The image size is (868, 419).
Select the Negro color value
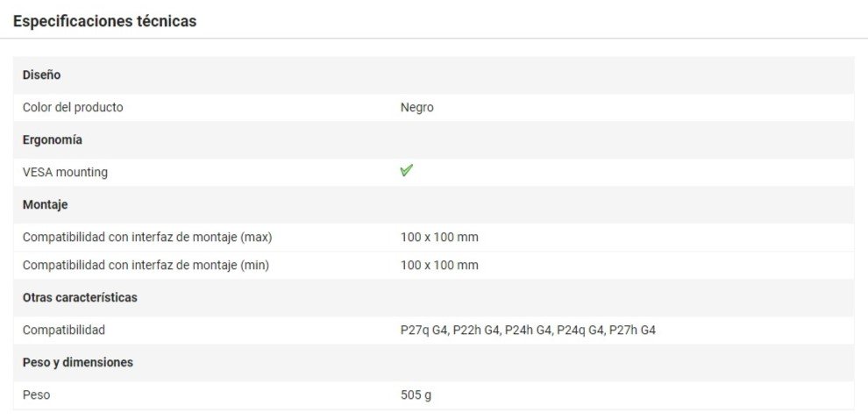coord(416,108)
